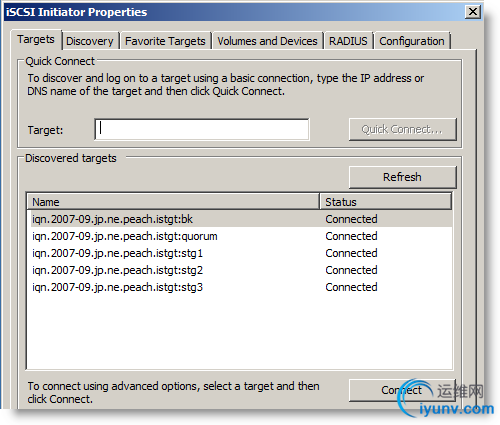
Task: Refresh the discovered targets list
Action: point(402,177)
